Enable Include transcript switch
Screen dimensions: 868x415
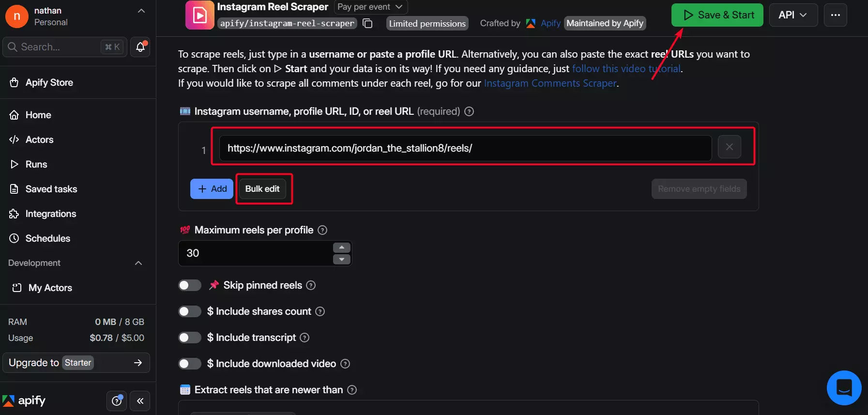[x=190, y=338]
